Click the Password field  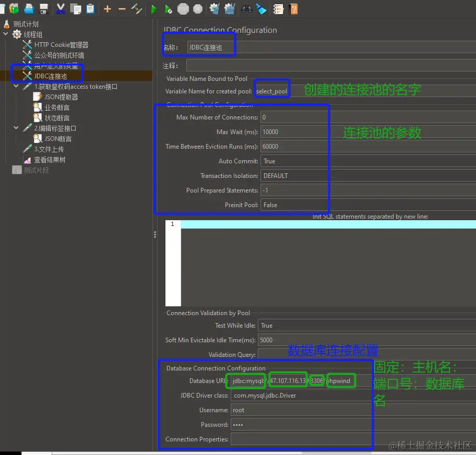[353, 425]
